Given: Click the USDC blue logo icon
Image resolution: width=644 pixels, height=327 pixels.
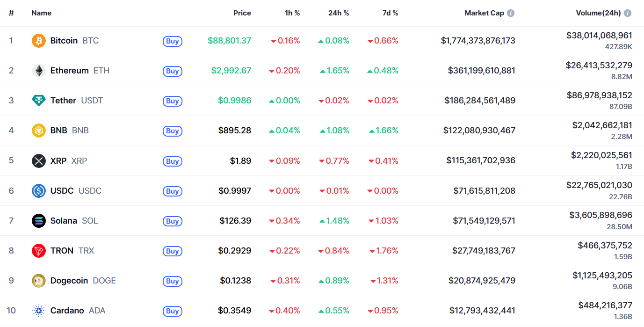Looking at the screenshot, I should pyautogui.click(x=39, y=191).
